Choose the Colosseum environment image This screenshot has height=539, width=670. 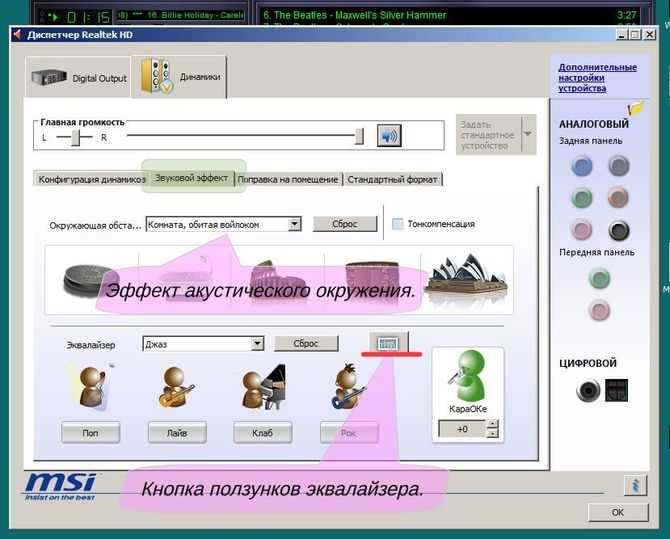pyautogui.click(x=278, y=279)
